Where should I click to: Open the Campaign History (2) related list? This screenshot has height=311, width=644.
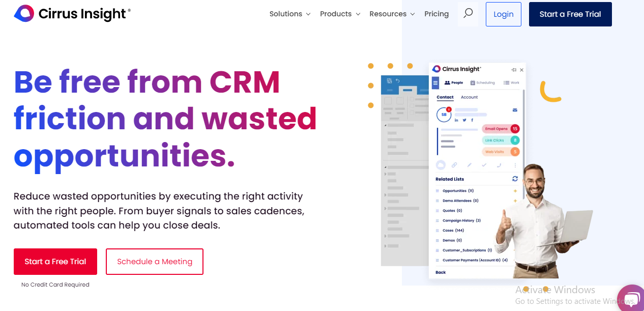pyautogui.click(x=462, y=220)
